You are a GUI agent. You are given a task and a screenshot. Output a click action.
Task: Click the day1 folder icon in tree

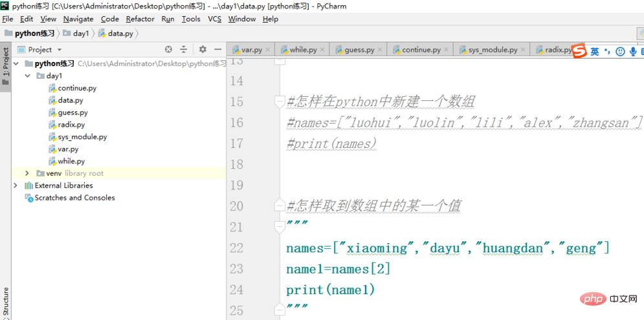[40, 76]
